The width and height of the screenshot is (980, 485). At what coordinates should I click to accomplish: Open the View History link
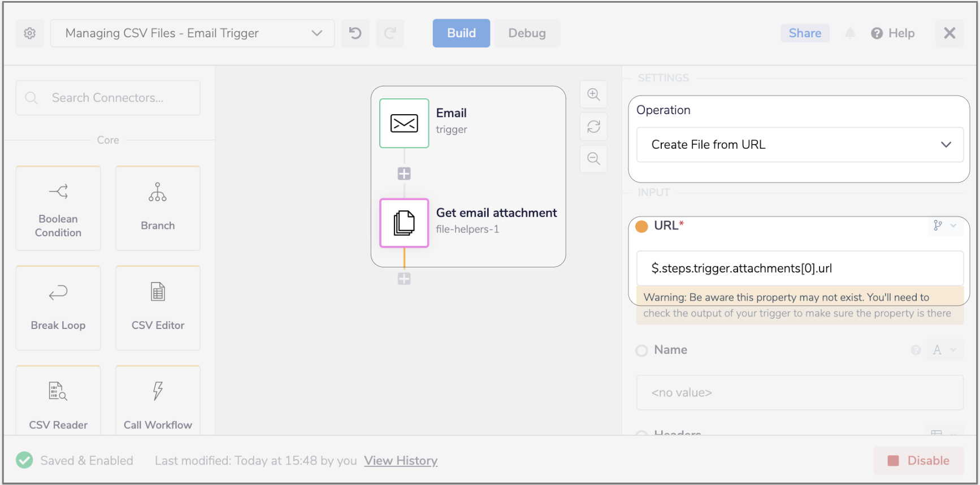coord(401,461)
